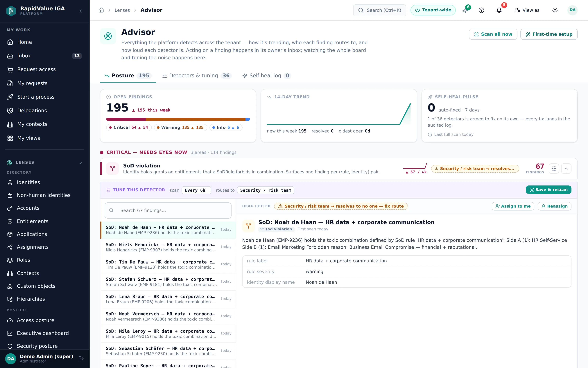Screen dimensions: 588x368
Task: Open the AI sparkle icon with badge 6
Action: (465, 10)
